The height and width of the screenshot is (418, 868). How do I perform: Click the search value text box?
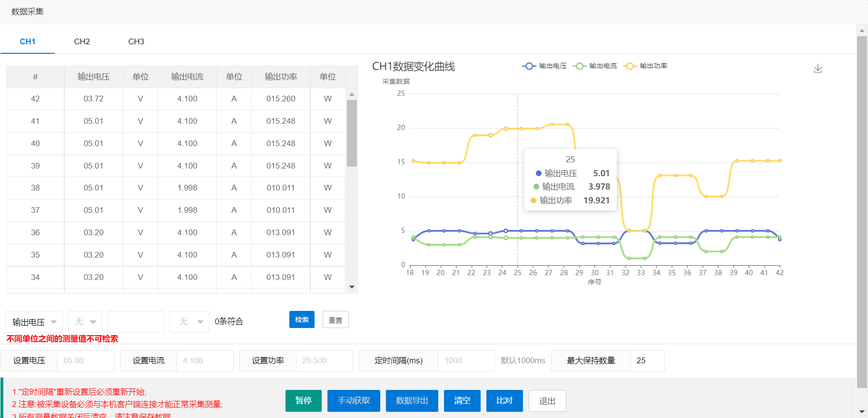coord(136,322)
